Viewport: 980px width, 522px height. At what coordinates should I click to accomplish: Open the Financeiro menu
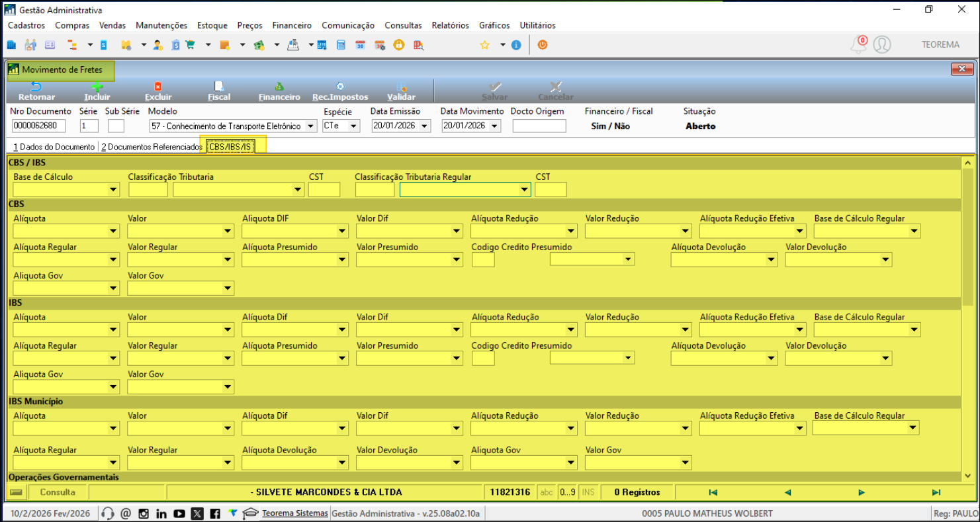(x=292, y=25)
